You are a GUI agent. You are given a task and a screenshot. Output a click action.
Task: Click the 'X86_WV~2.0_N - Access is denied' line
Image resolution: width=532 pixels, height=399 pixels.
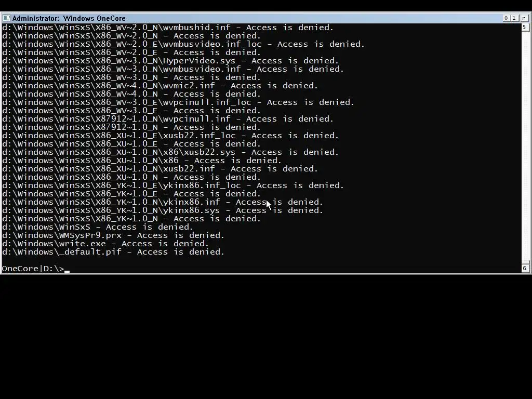point(131,36)
